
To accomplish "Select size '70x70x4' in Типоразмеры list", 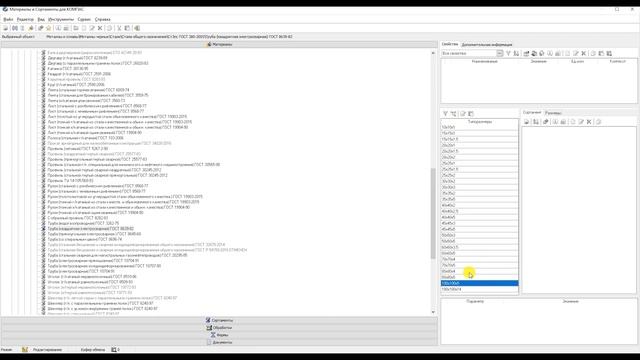I will click(x=480, y=259).
